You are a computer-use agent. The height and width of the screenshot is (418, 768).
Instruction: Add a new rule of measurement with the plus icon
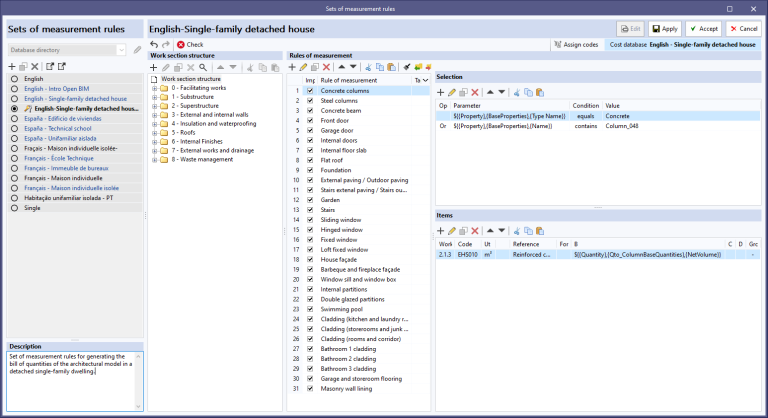coord(292,67)
